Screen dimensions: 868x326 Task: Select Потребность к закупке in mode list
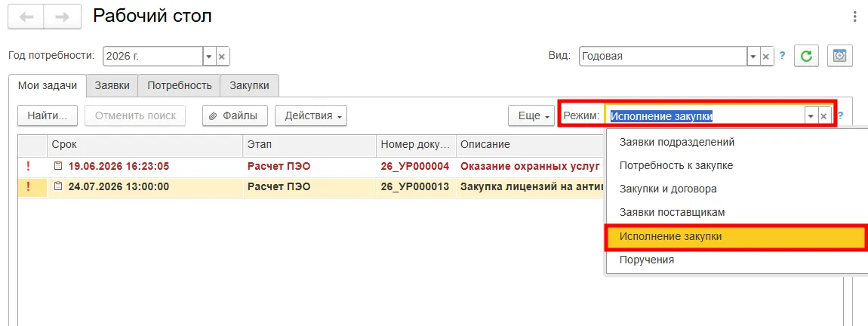pyautogui.click(x=737, y=165)
